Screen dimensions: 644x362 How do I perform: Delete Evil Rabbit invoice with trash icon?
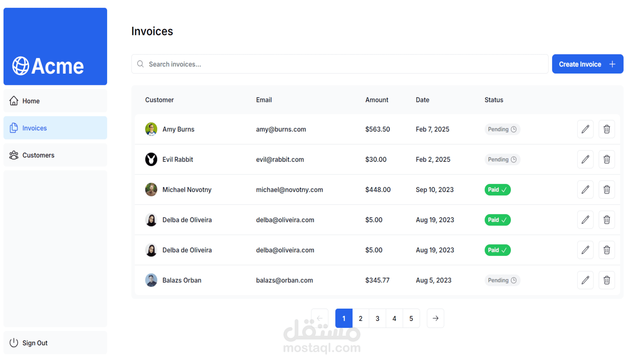tap(606, 159)
